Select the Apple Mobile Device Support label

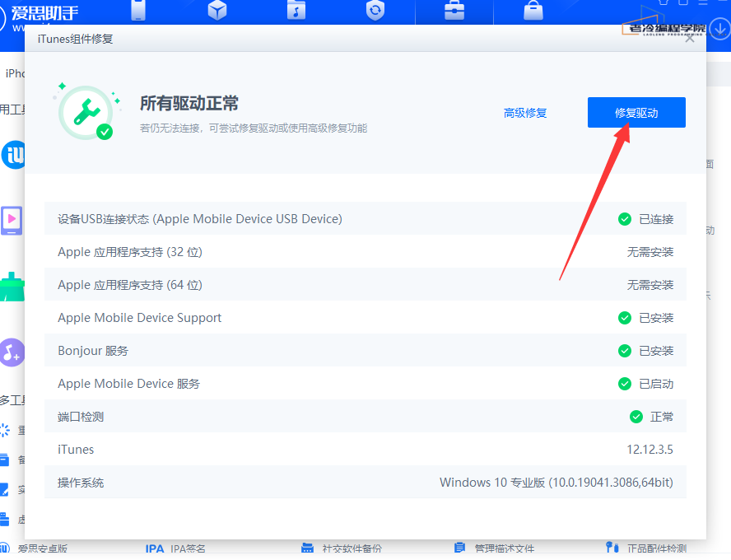click(x=139, y=318)
